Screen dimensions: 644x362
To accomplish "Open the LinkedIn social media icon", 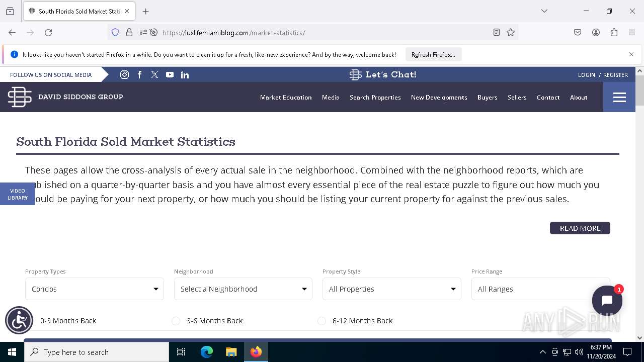I will pos(185,75).
